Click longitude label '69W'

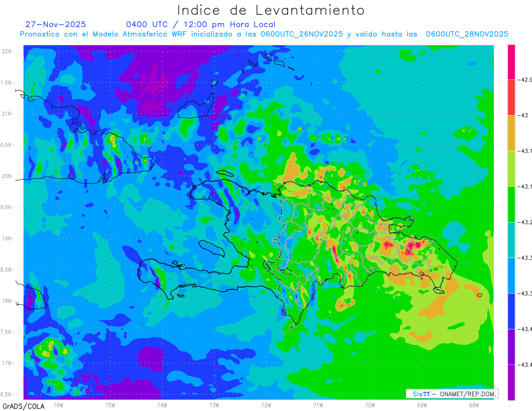(x=422, y=404)
